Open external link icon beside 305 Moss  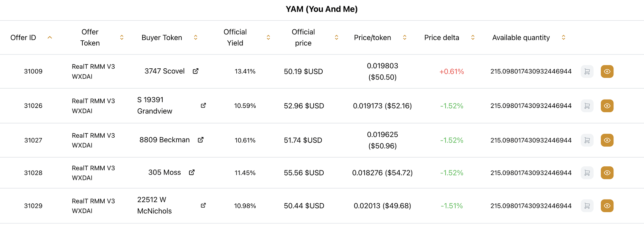192,172
